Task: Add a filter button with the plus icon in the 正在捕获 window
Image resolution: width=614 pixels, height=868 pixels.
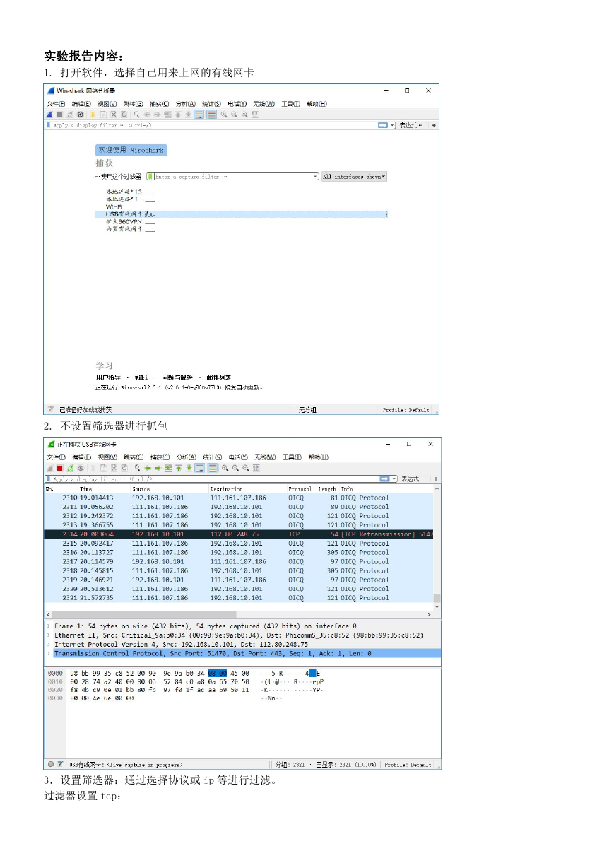Action: click(435, 479)
